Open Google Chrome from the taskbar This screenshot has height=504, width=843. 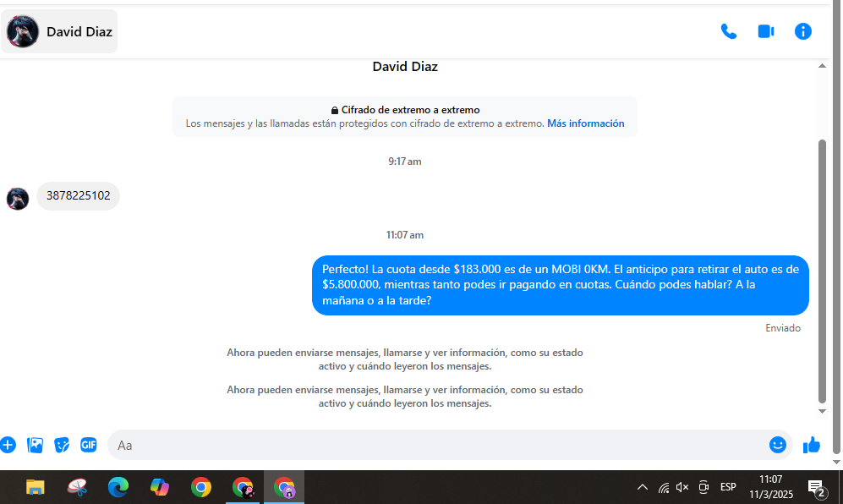pos(201,487)
